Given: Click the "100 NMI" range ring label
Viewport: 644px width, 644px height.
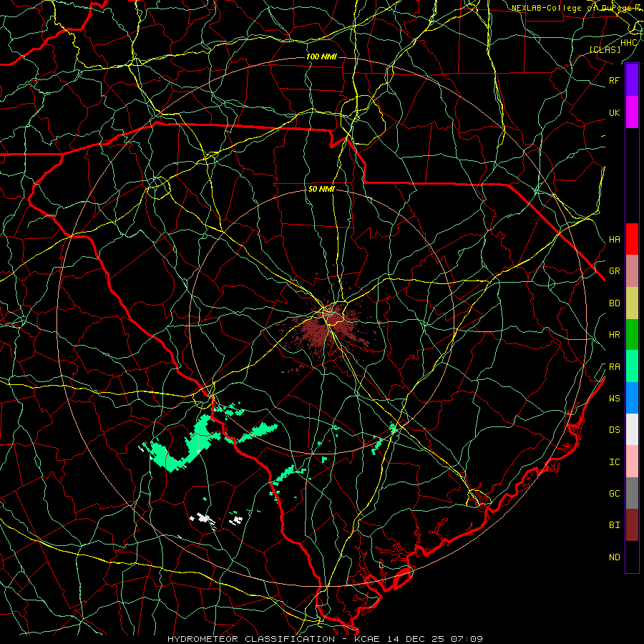Looking at the screenshot, I should [x=321, y=57].
